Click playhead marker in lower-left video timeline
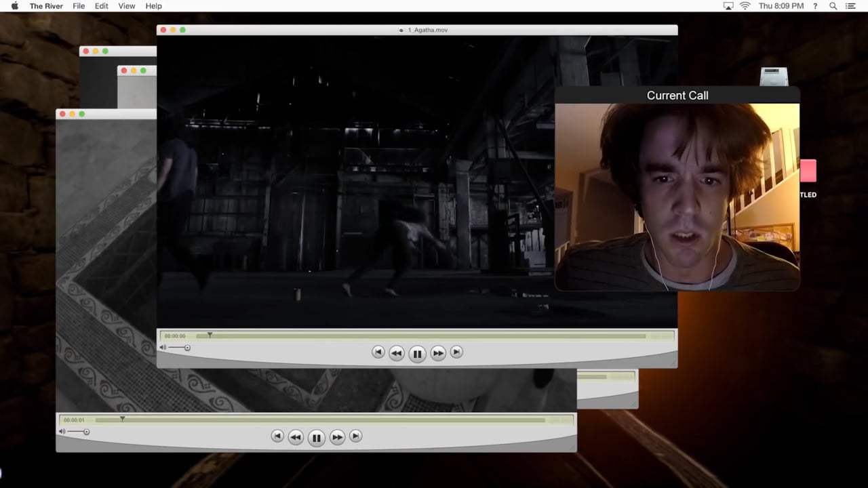868x488 pixels. pyautogui.click(x=122, y=419)
